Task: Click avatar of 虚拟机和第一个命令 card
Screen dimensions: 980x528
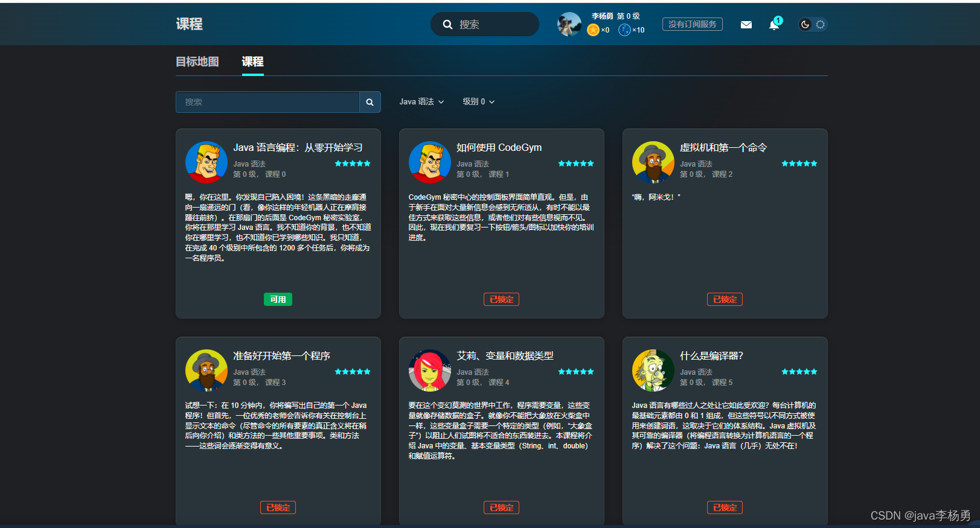Action: point(653,162)
